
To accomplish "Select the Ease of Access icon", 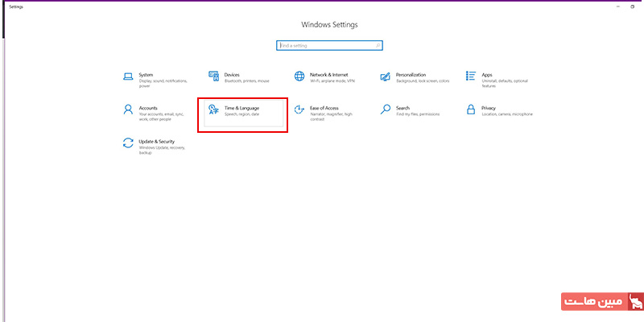I will 299,109.
